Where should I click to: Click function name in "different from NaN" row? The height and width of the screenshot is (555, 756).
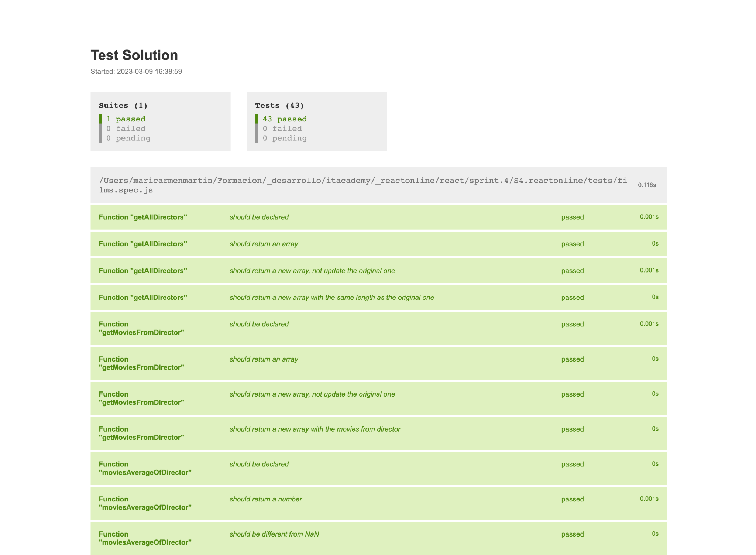coord(145,538)
